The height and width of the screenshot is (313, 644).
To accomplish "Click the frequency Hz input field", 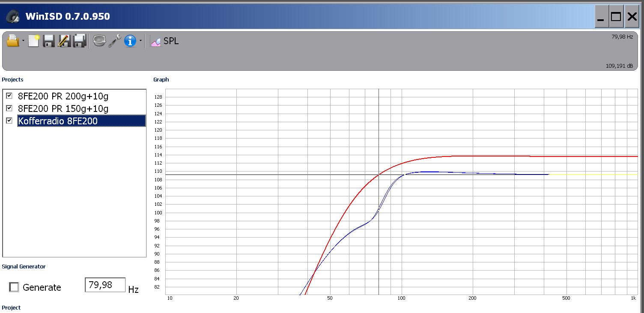I will coord(105,285).
